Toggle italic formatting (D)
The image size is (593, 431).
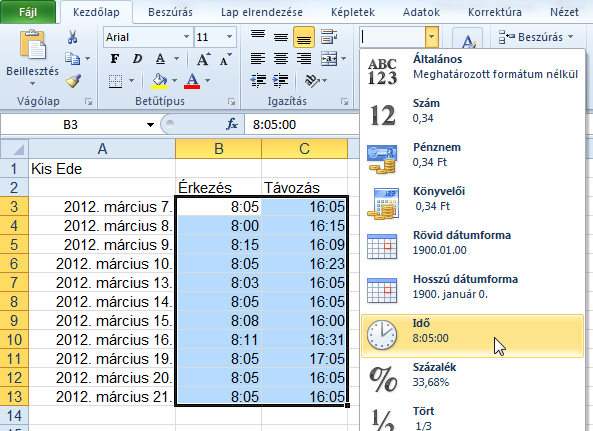click(x=137, y=59)
